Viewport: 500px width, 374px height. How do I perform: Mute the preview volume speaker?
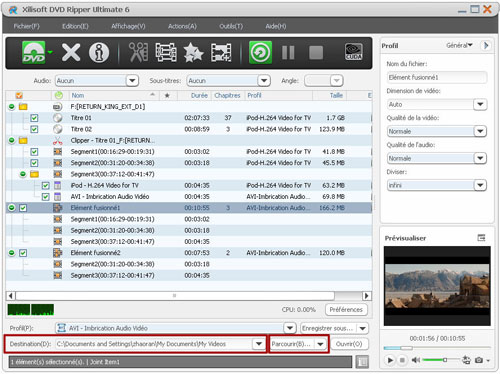pos(415,360)
